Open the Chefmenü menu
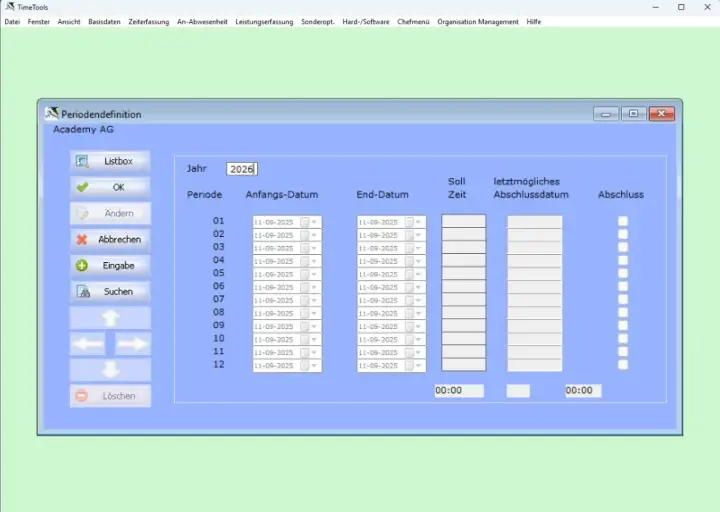 (x=413, y=22)
